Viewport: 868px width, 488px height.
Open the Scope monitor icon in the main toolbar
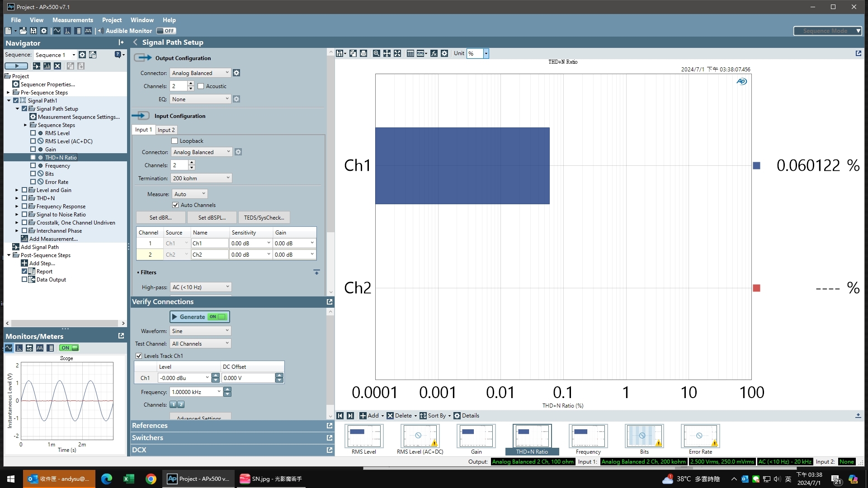tap(57, 31)
